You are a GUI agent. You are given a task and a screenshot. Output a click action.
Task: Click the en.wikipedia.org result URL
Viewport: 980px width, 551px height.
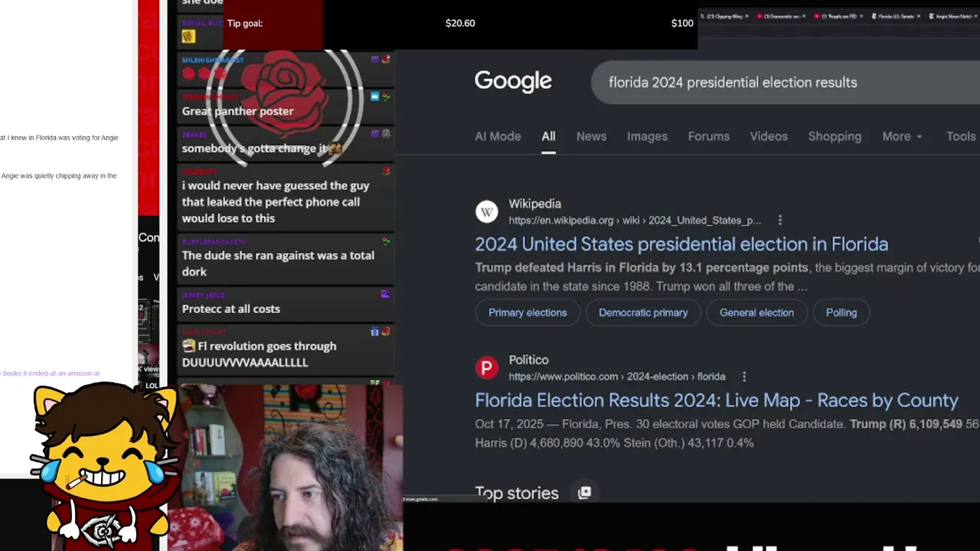click(x=635, y=220)
